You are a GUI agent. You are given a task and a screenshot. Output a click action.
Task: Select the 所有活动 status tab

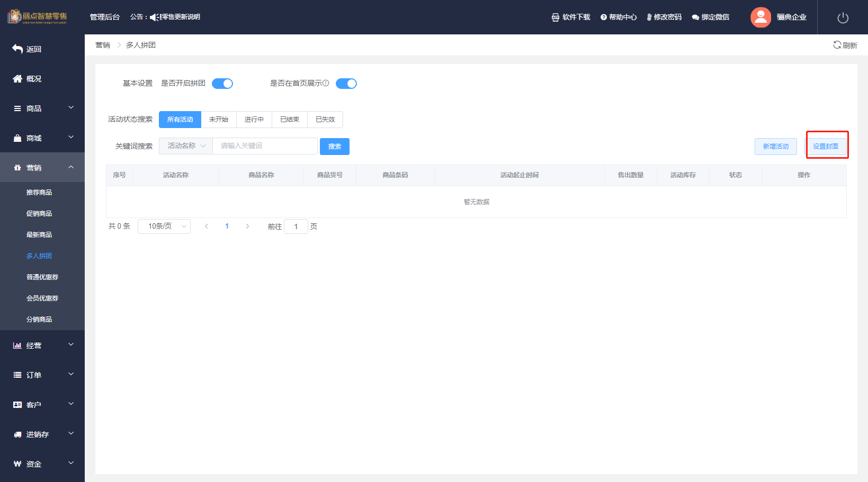click(x=180, y=120)
